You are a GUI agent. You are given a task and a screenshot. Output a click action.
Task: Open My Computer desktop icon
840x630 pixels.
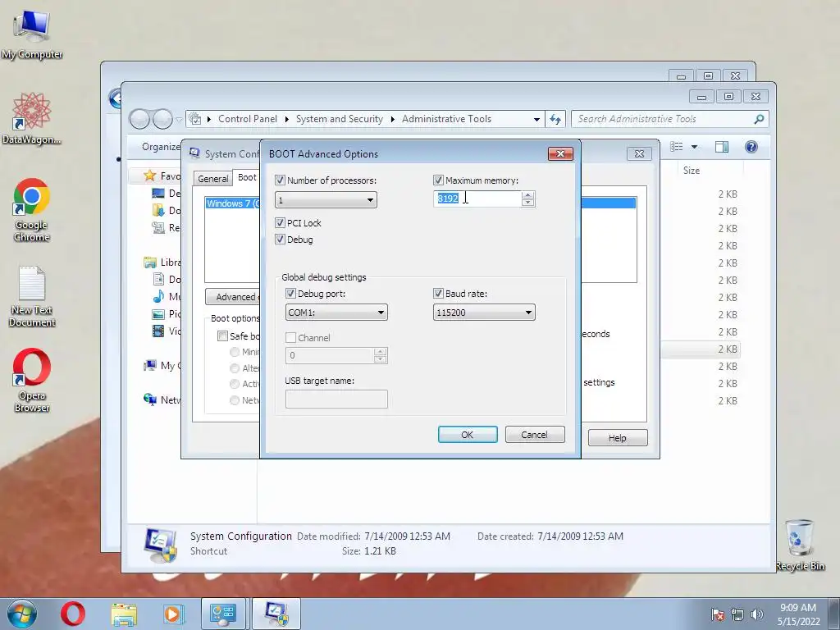click(x=32, y=33)
